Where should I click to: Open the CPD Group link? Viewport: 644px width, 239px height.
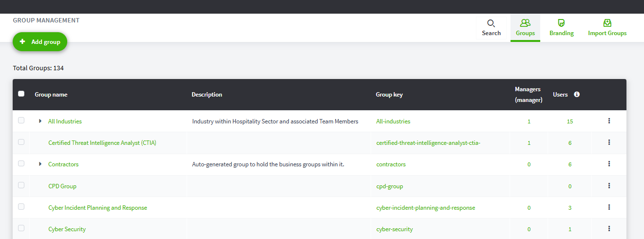click(x=62, y=186)
